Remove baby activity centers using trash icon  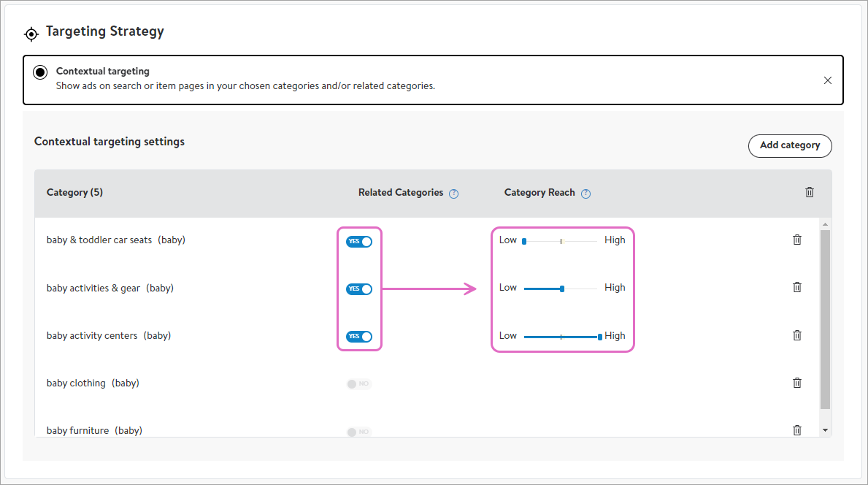(797, 335)
